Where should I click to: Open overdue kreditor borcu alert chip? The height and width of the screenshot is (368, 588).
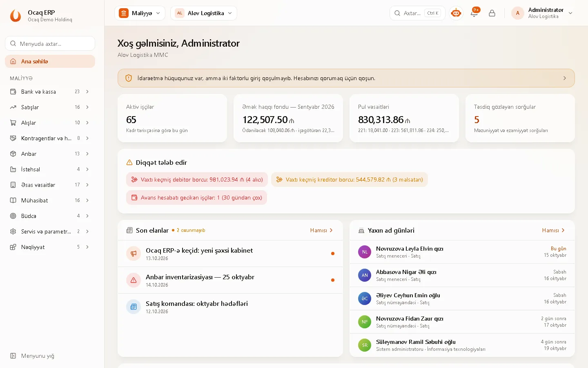[x=350, y=180]
